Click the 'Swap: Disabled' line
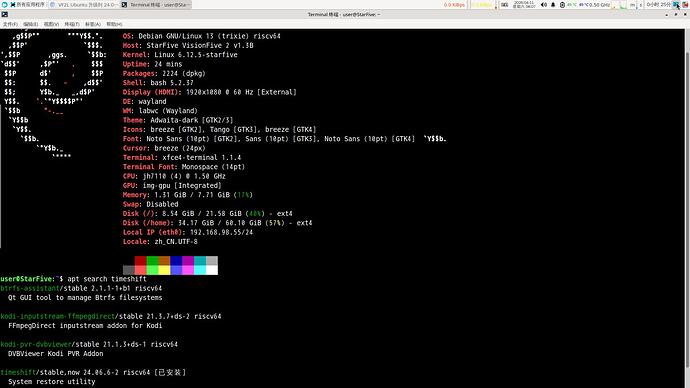The width and height of the screenshot is (690, 388). coord(150,204)
